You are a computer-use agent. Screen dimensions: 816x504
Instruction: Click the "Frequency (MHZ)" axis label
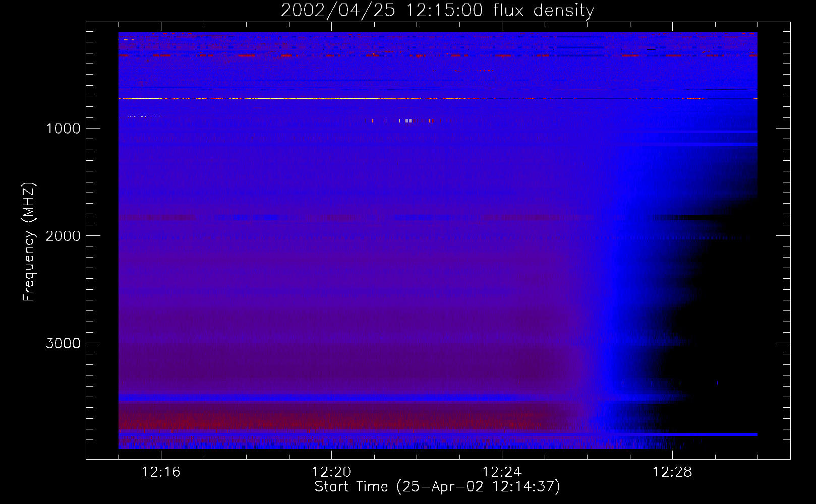(x=29, y=241)
